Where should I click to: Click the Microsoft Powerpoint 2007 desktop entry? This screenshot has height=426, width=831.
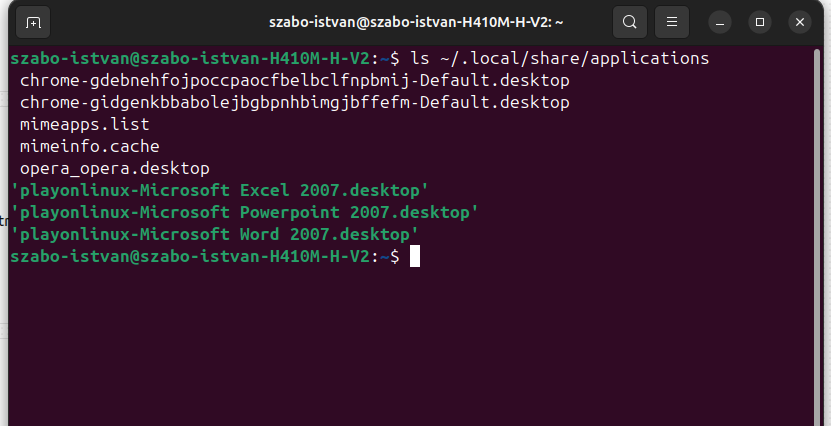click(x=244, y=212)
